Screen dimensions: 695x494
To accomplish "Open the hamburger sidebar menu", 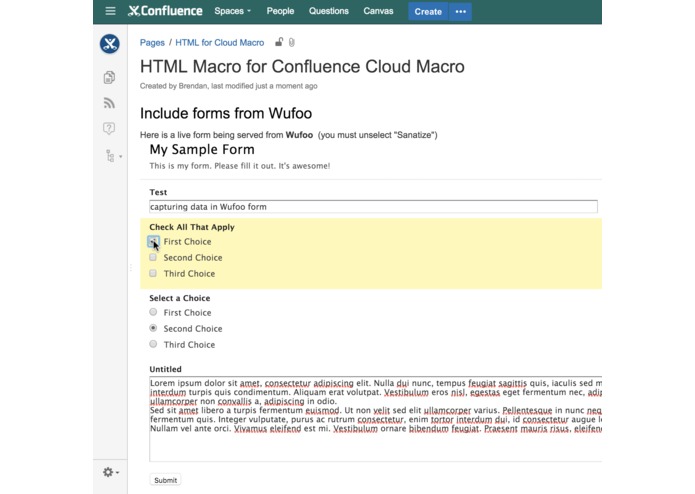I will [110, 11].
